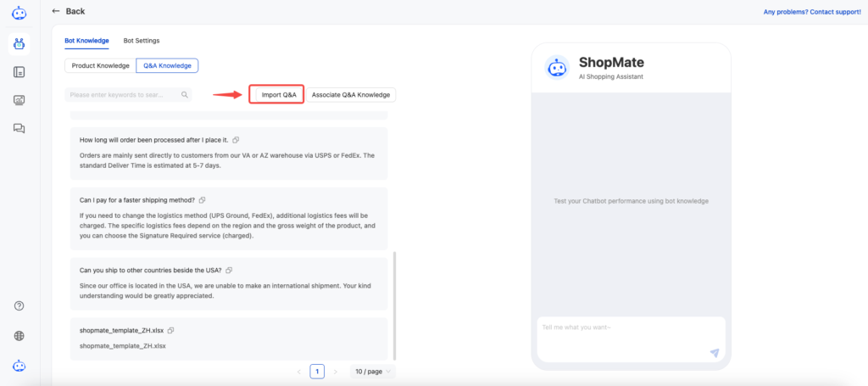Screen dimensions: 868x386
Task: Click the ShopMate logo at top of sidebar
Action: (x=19, y=12)
